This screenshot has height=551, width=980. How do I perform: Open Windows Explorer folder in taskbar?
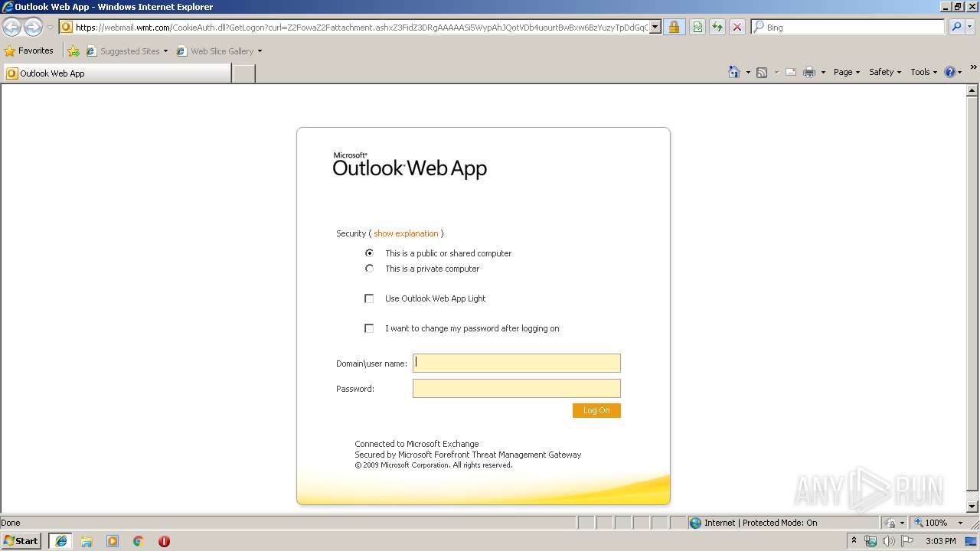[87, 541]
